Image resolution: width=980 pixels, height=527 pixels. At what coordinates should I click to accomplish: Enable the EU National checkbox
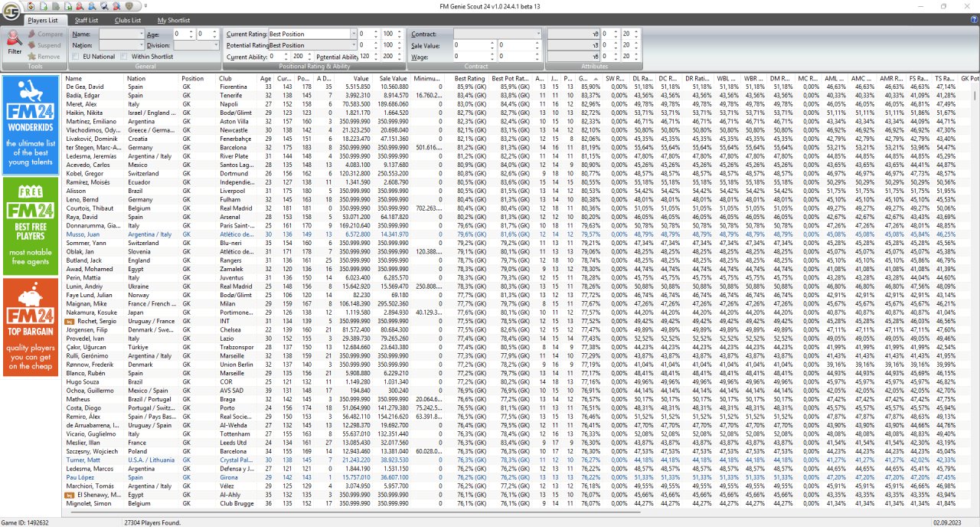coord(75,57)
